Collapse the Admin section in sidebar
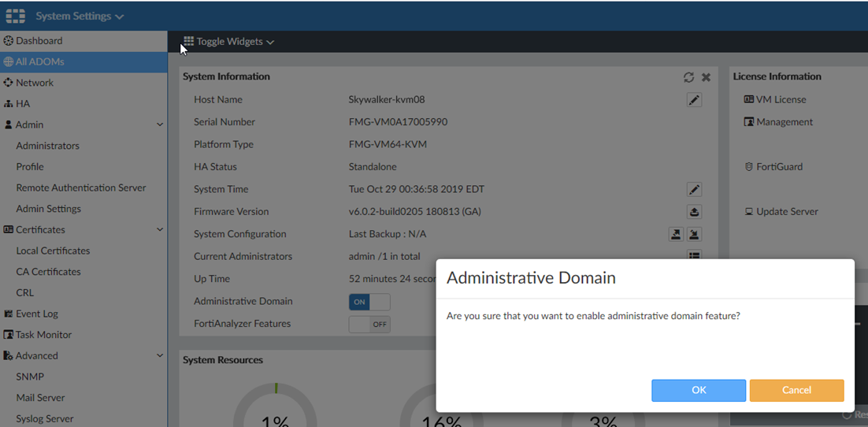This screenshot has width=868, height=427. pyautogui.click(x=160, y=125)
